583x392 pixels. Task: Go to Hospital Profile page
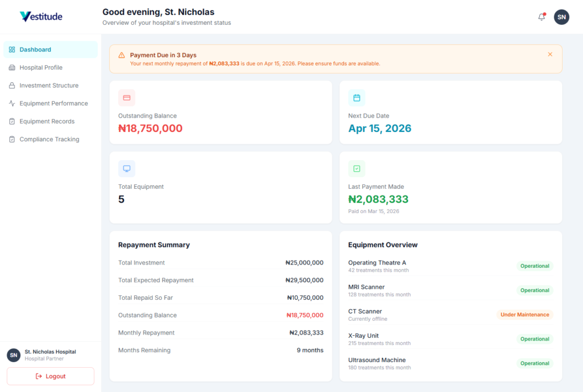tap(41, 67)
